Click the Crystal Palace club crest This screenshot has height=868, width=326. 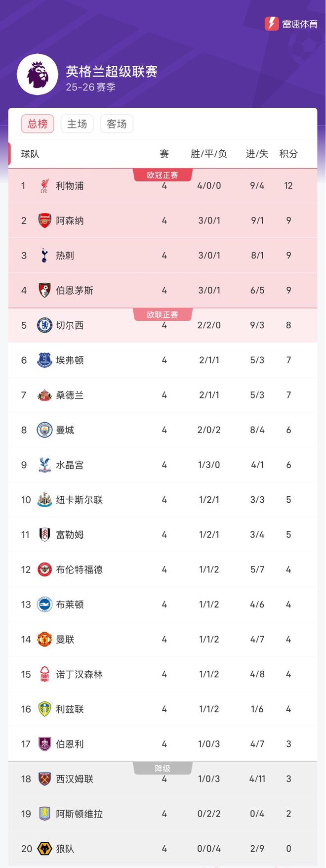(44, 465)
